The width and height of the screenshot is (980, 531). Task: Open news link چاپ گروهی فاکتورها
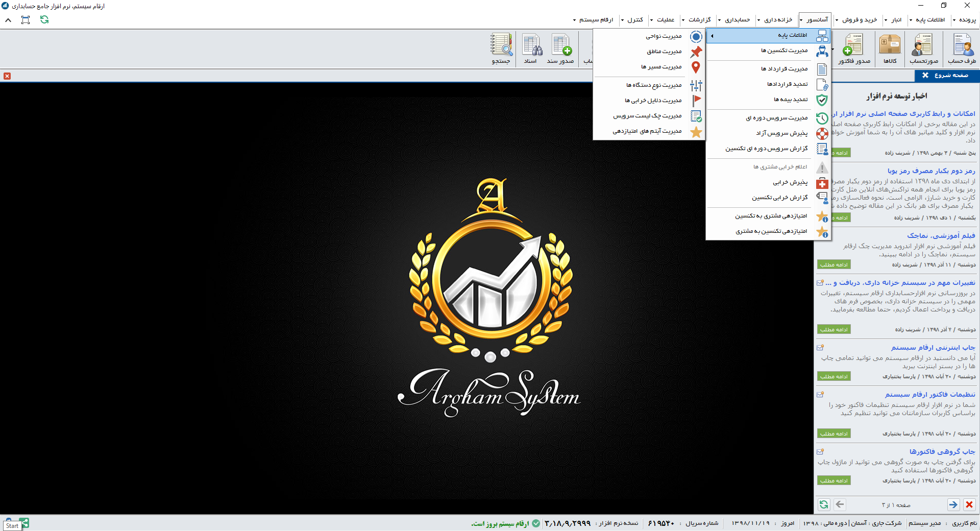point(942,452)
